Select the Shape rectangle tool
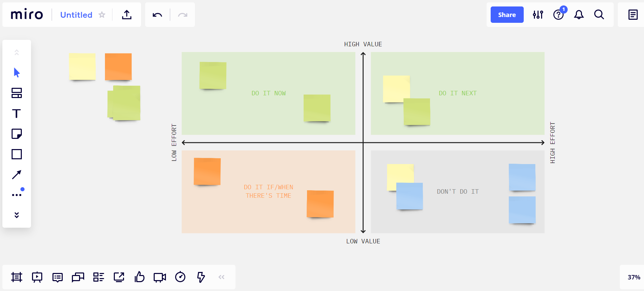 coord(17,154)
